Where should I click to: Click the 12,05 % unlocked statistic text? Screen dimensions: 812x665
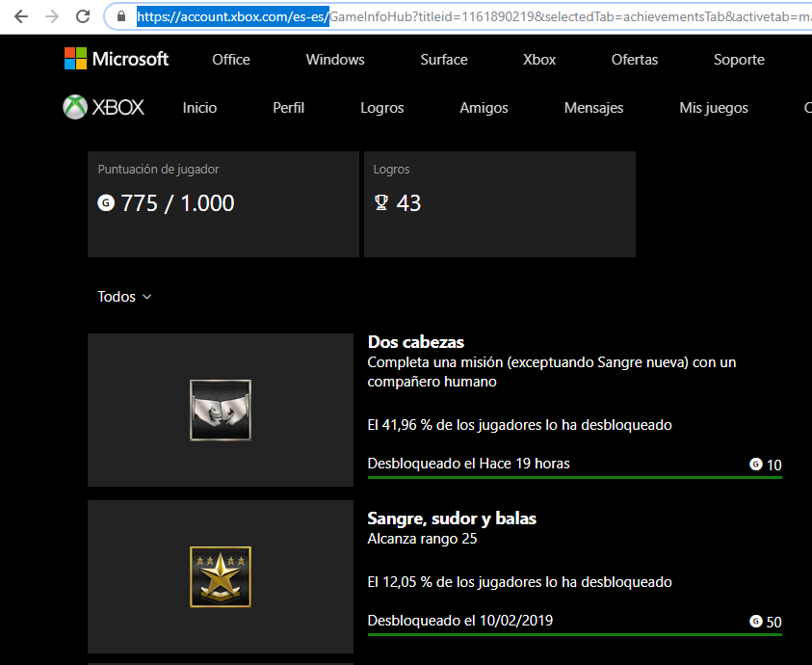pos(519,582)
